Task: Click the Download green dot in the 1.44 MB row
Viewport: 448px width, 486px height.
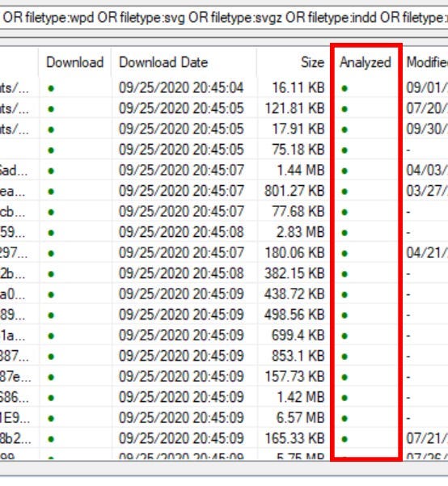Action: tap(51, 171)
